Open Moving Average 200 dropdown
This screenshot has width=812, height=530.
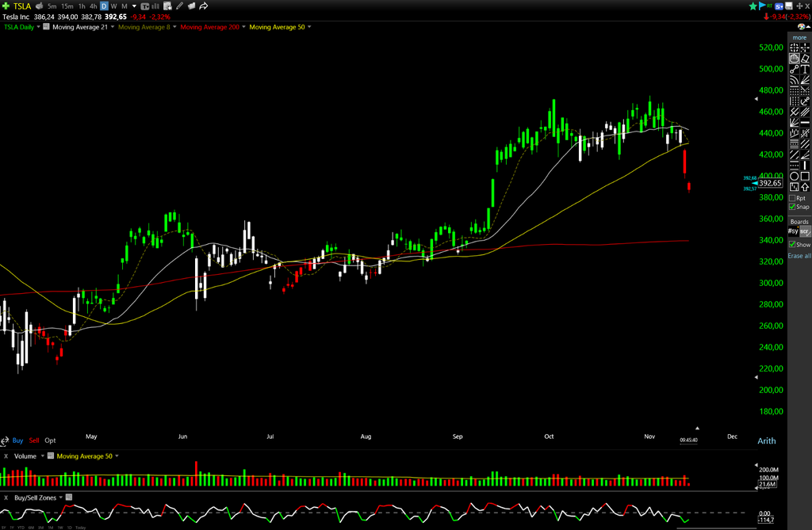[x=244, y=27]
